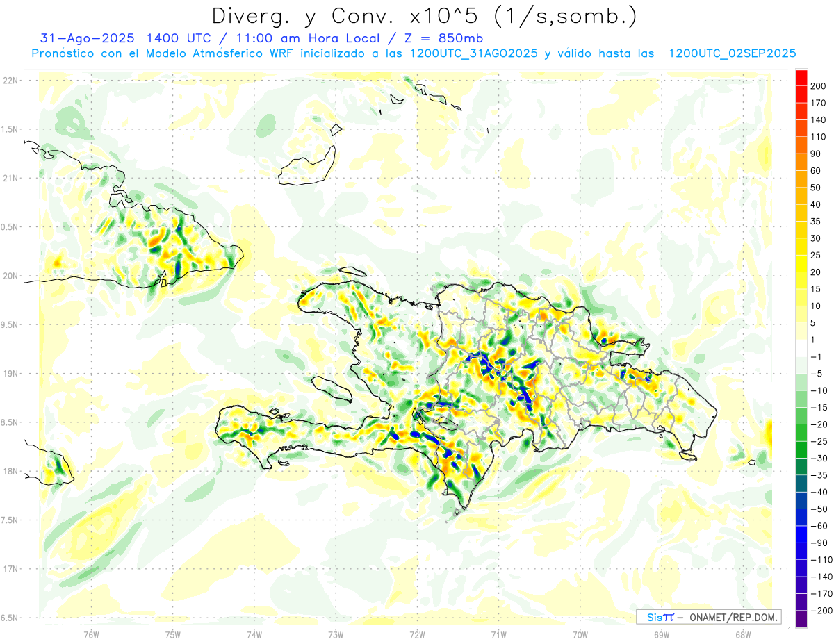Click the 72W longitude axis label
This screenshot has width=834, height=644.
[417, 634]
